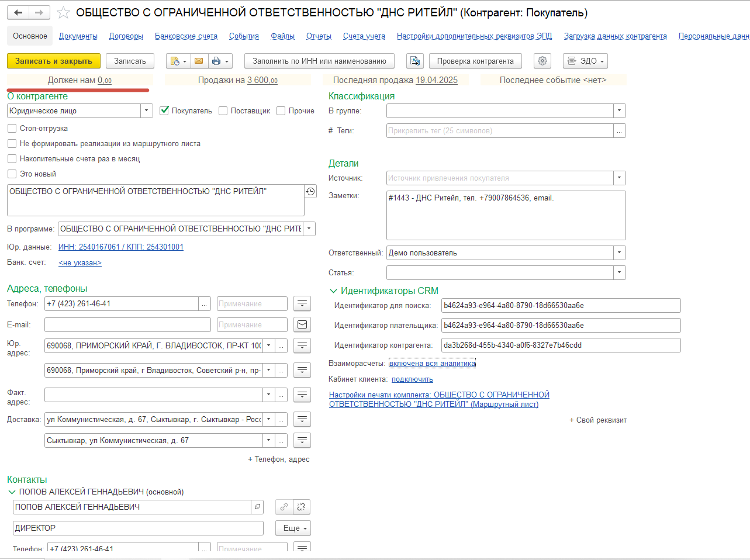Check Не формировать реализации из маршрутного листа
The height and width of the screenshot is (560, 750).
(x=12, y=143)
